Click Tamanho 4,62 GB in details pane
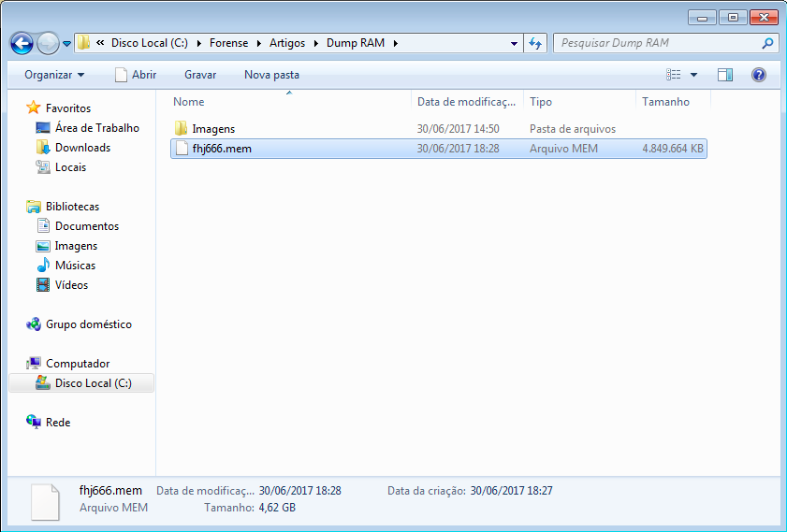 (x=277, y=508)
